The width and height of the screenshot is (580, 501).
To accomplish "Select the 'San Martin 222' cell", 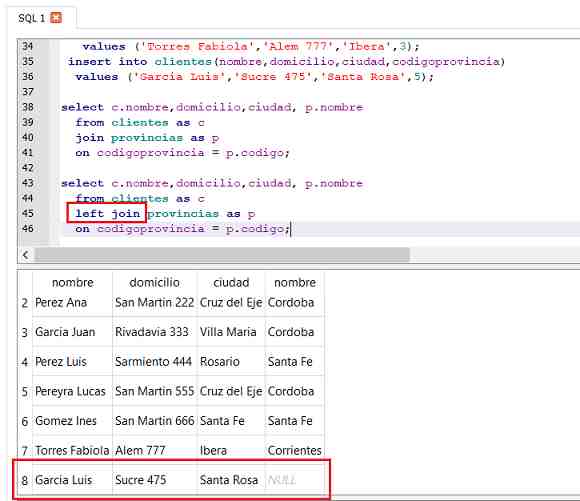I will [154, 303].
